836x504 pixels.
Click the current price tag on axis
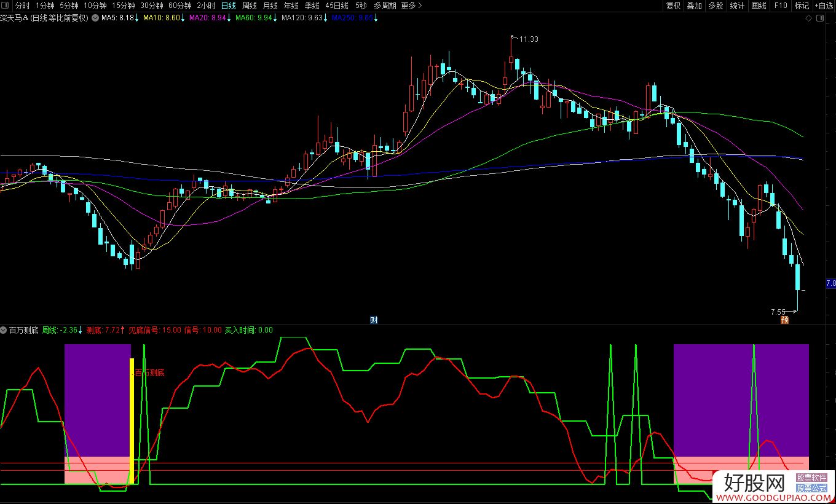point(830,283)
